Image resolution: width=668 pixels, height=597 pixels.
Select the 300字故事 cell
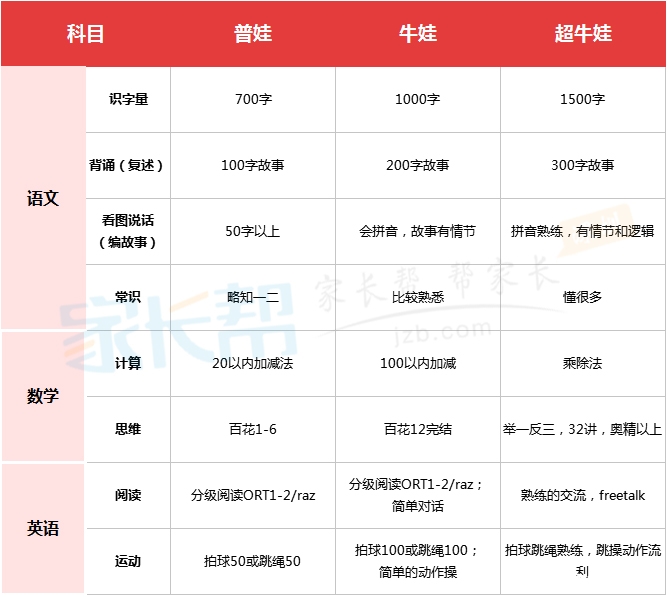point(583,165)
